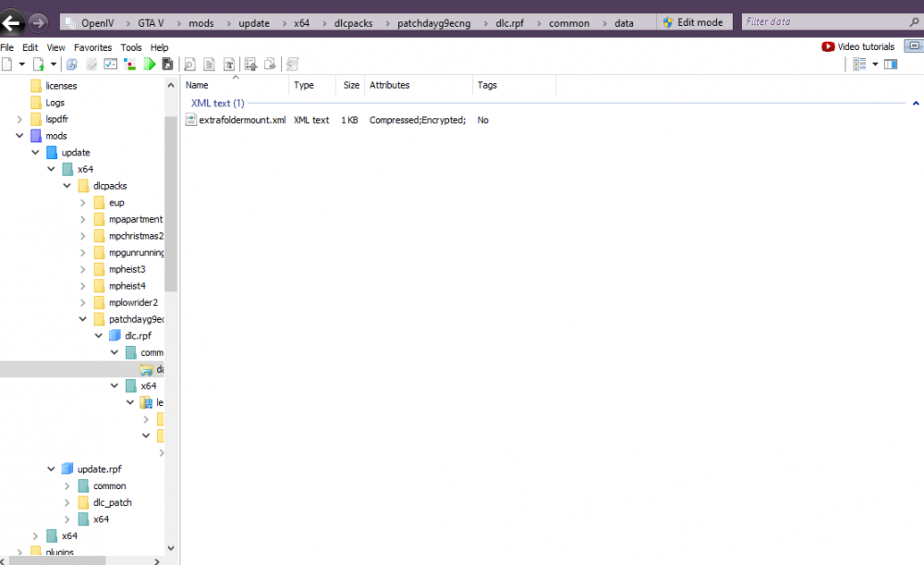Select the Logs folder

click(55, 103)
